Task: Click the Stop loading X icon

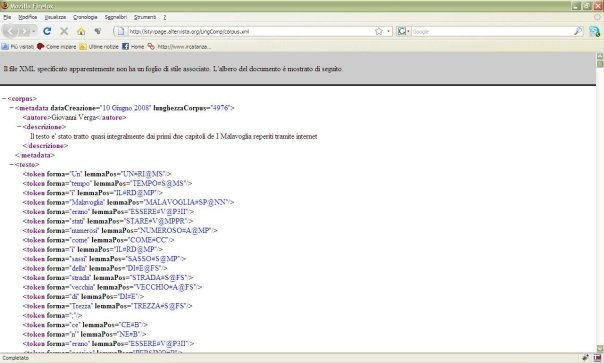Action: (x=64, y=31)
